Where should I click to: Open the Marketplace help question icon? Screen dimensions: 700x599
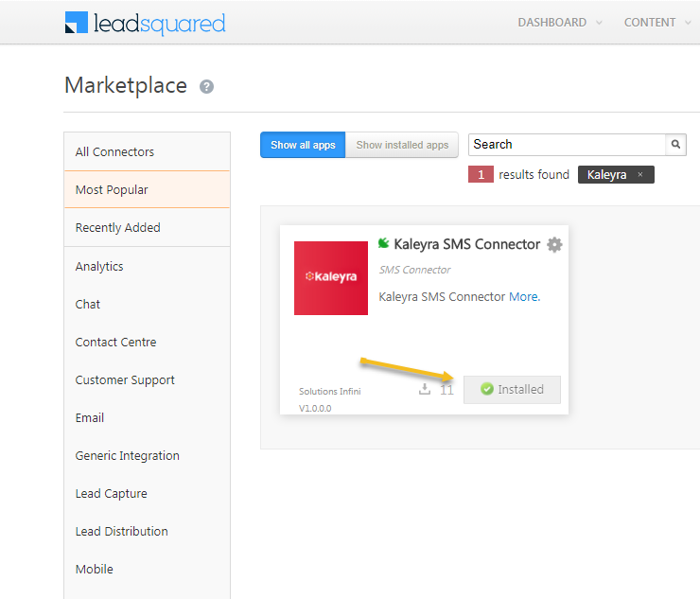point(206,87)
